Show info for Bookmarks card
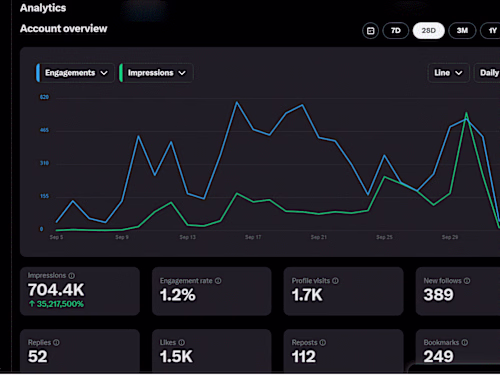The height and width of the screenshot is (375, 500). pos(465,342)
